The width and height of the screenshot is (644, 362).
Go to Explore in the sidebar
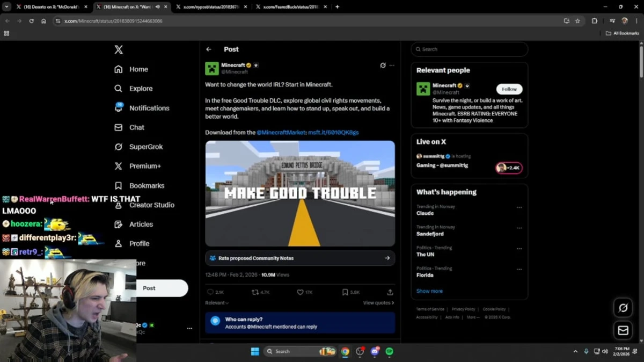[141, 89]
